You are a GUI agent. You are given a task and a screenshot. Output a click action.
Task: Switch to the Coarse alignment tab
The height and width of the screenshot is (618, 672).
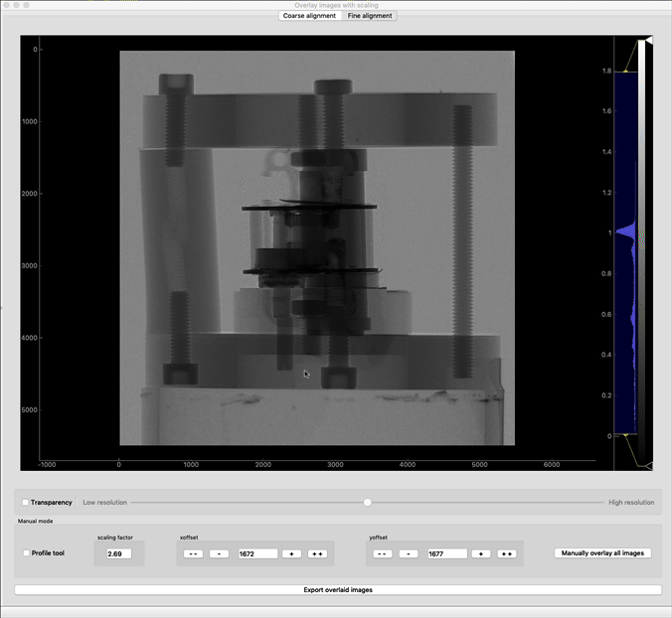pyautogui.click(x=308, y=16)
